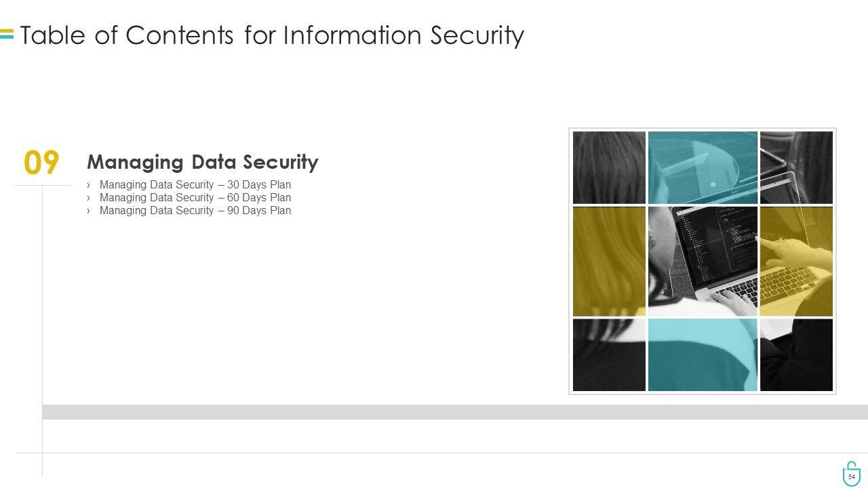The width and height of the screenshot is (868, 488).
Task: Click the chevron bullet before 30 Days Plan
Action: (89, 184)
